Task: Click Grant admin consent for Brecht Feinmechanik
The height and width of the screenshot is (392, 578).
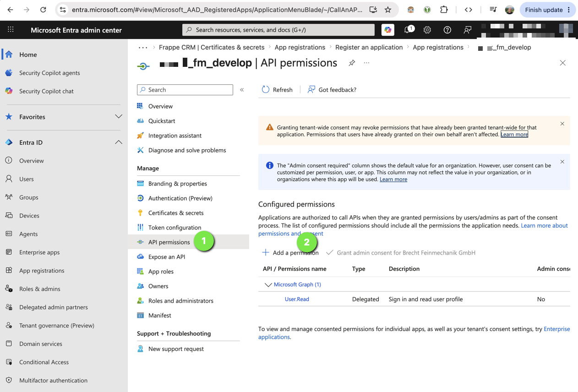Action: coord(401,253)
